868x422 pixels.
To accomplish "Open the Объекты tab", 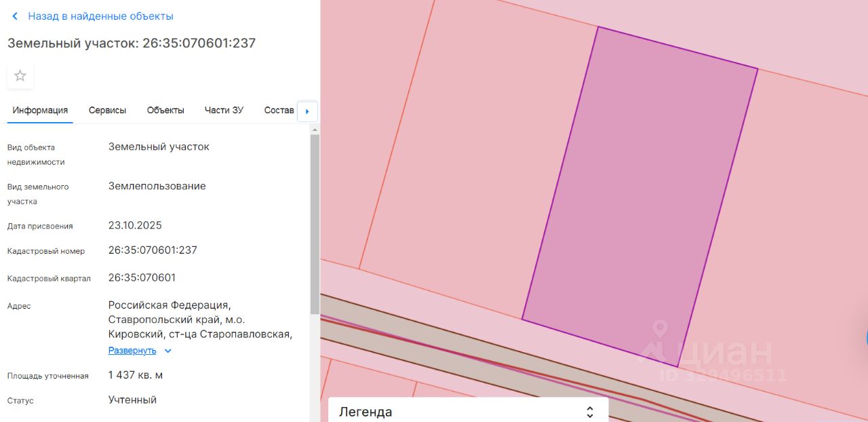I will tap(165, 110).
